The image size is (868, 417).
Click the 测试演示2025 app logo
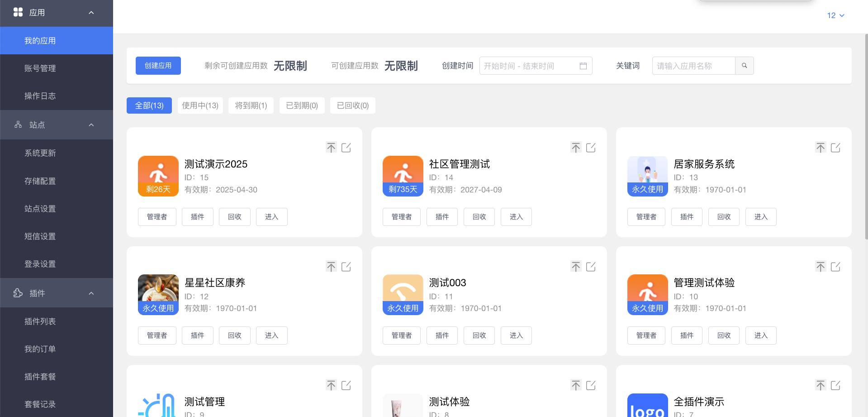click(158, 176)
